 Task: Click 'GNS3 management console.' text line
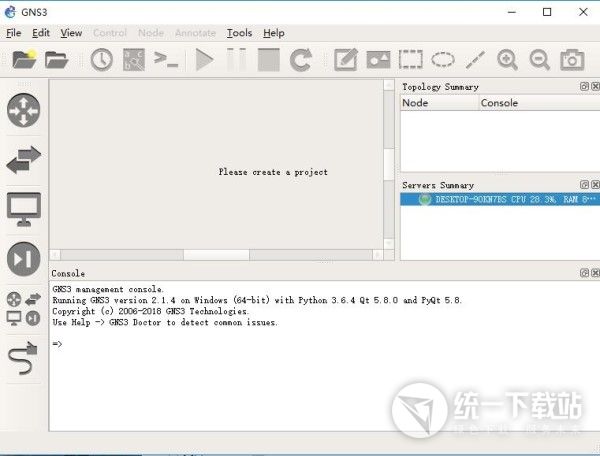click(x=108, y=289)
